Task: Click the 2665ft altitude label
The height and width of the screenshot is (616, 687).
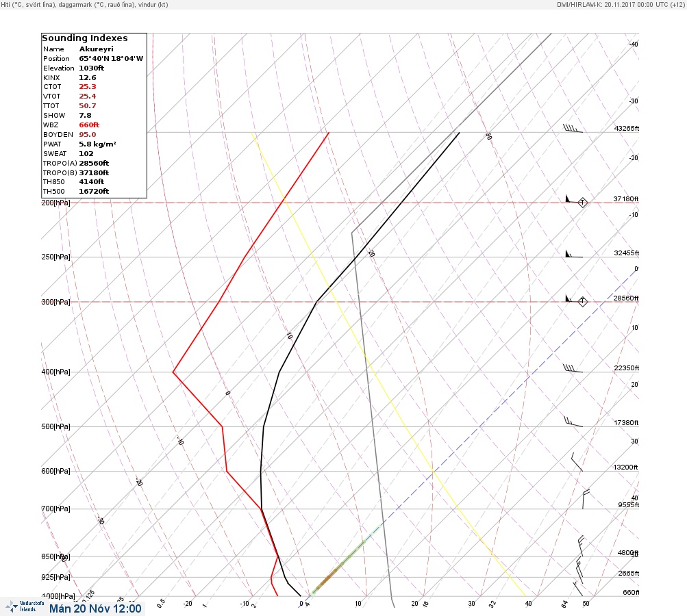Action: point(629,573)
